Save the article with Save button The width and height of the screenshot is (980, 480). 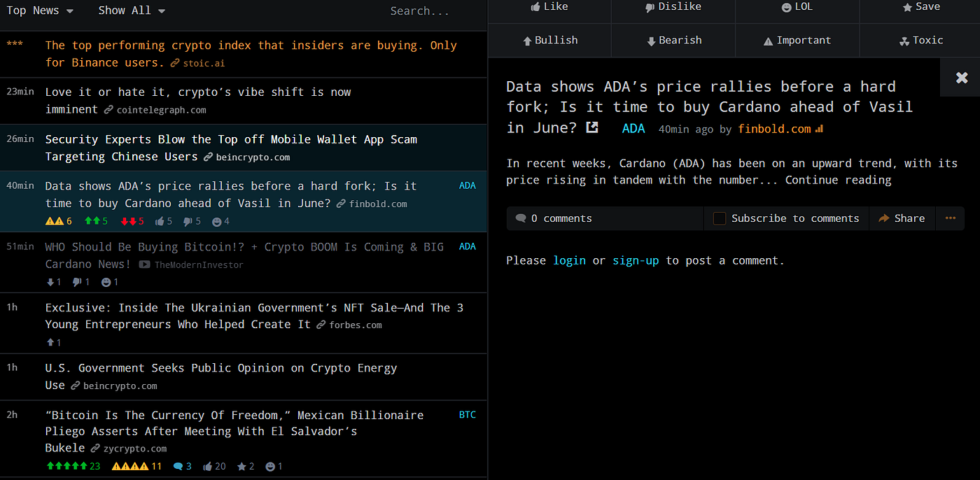(x=920, y=7)
